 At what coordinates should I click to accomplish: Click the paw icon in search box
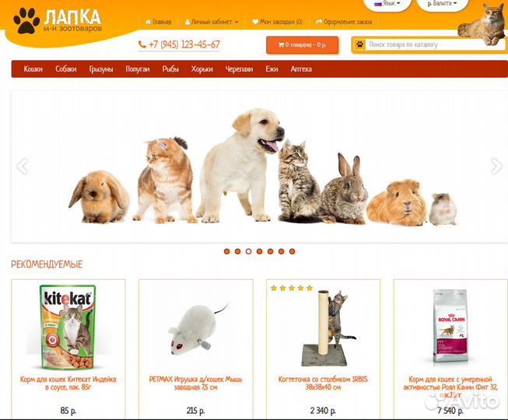click(x=360, y=44)
